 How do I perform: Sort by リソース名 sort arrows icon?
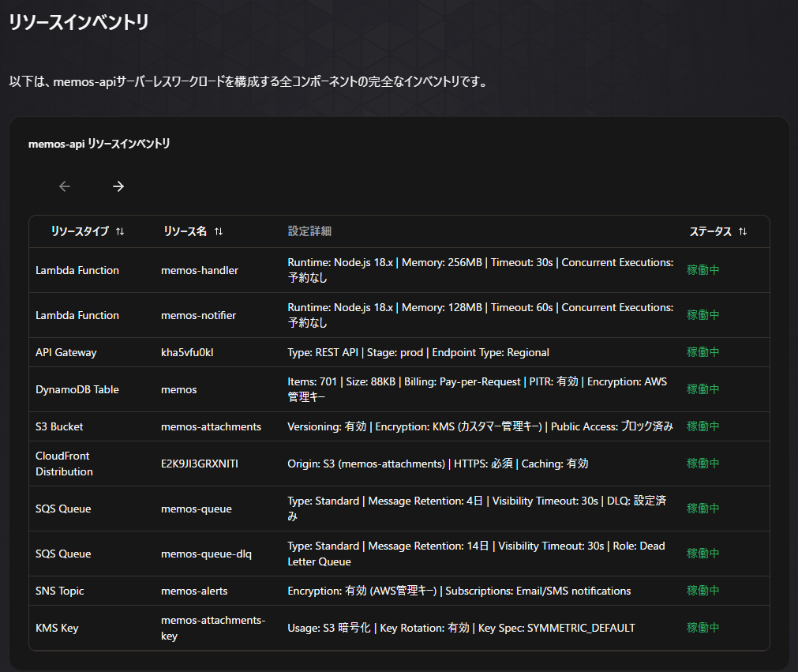click(219, 231)
